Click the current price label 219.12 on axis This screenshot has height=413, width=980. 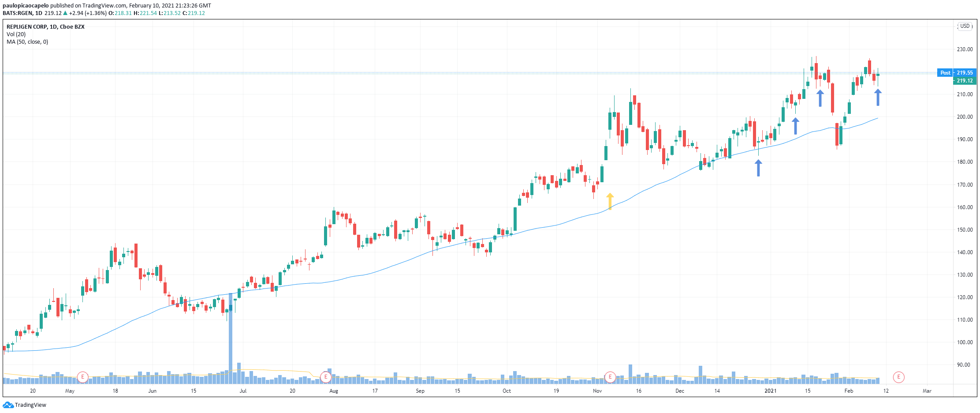pos(965,81)
